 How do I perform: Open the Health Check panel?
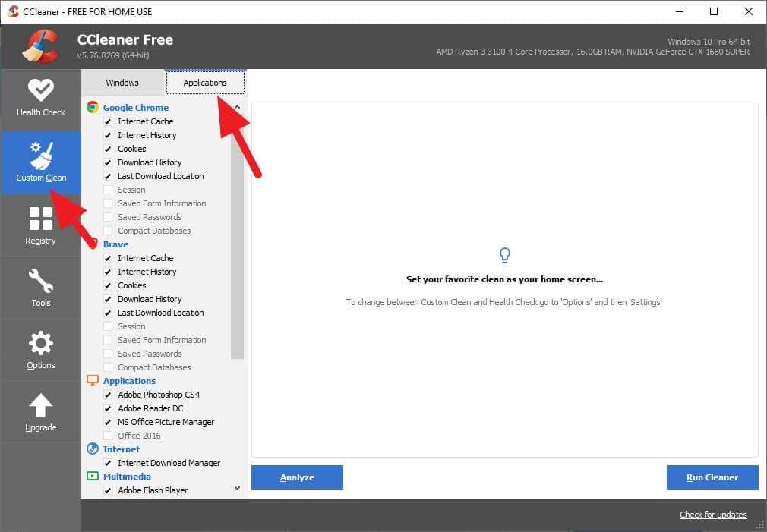41,99
